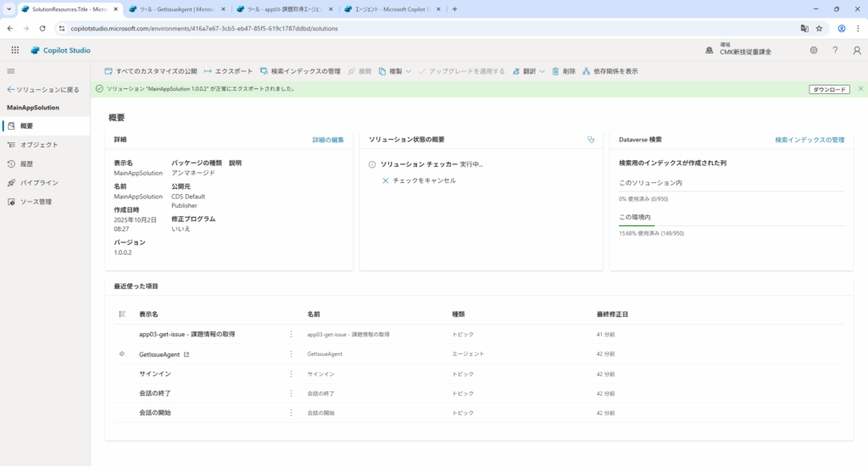The image size is (868, 466).
Task: Click the solution checker stethoscope icon
Action: coord(591,140)
